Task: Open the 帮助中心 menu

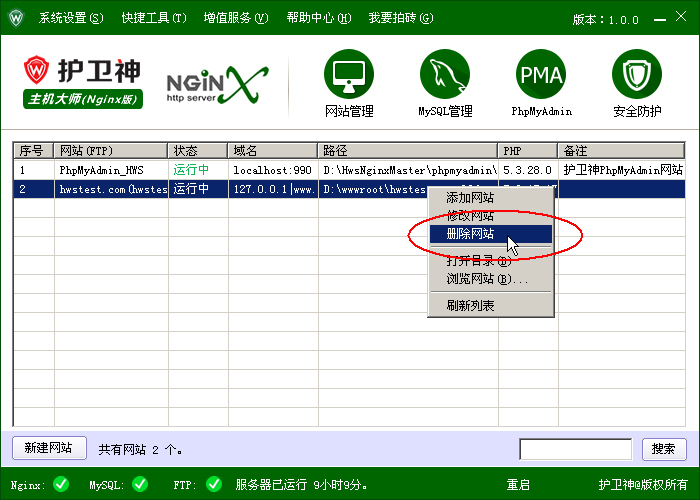Action: 318,18
